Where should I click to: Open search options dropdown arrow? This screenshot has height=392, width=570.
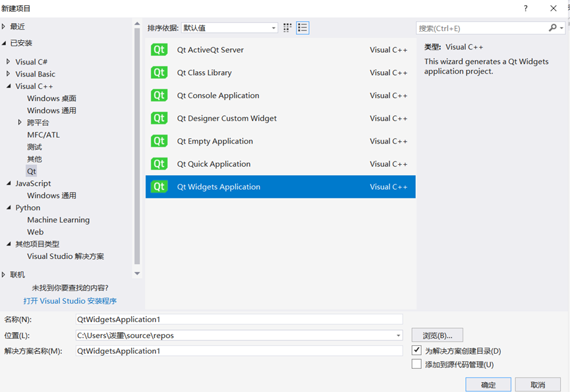(x=561, y=28)
